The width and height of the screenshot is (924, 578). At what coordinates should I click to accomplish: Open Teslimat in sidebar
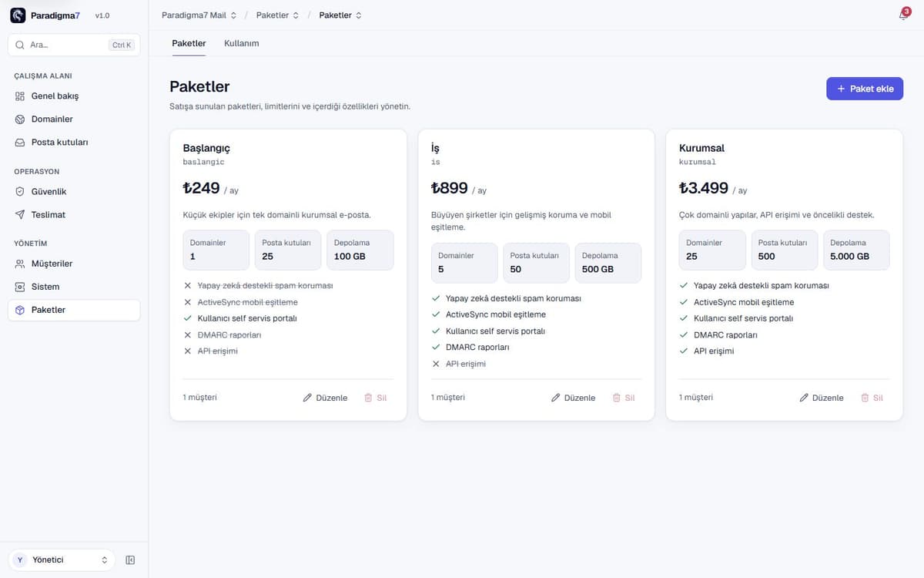point(74,215)
